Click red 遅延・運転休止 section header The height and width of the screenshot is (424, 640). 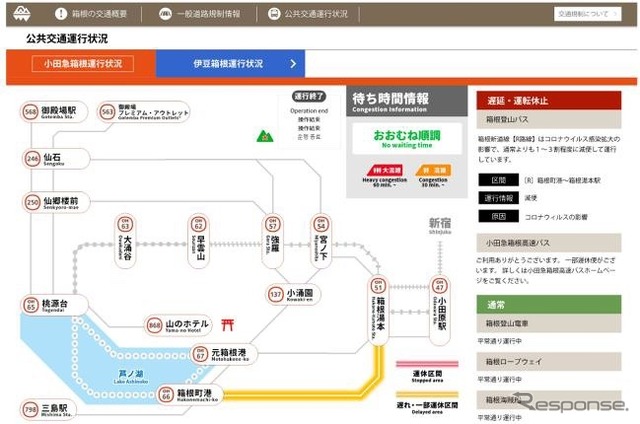tap(549, 100)
